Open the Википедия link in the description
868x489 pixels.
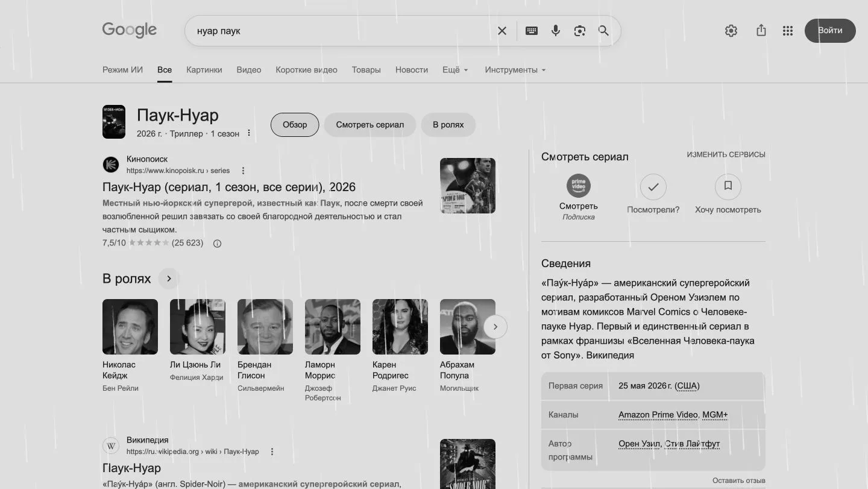point(610,355)
